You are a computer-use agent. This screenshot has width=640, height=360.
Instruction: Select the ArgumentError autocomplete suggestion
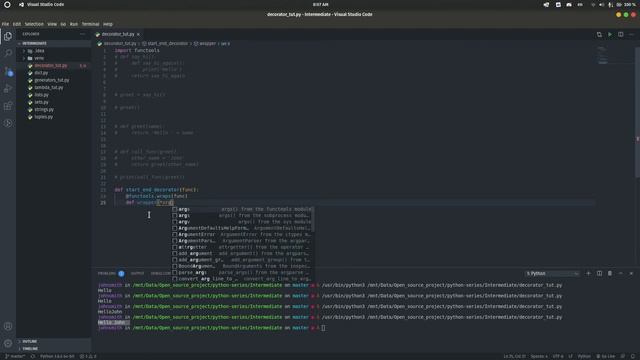[x=242, y=235]
